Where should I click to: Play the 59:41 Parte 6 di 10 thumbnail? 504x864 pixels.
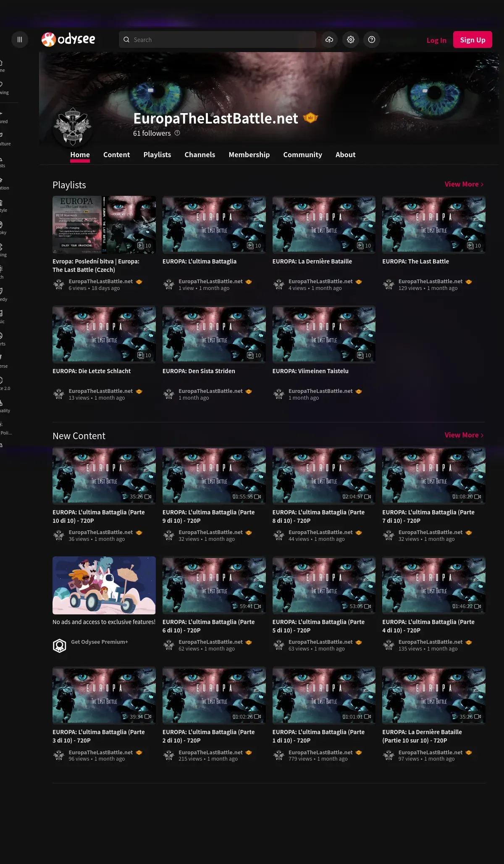214,585
